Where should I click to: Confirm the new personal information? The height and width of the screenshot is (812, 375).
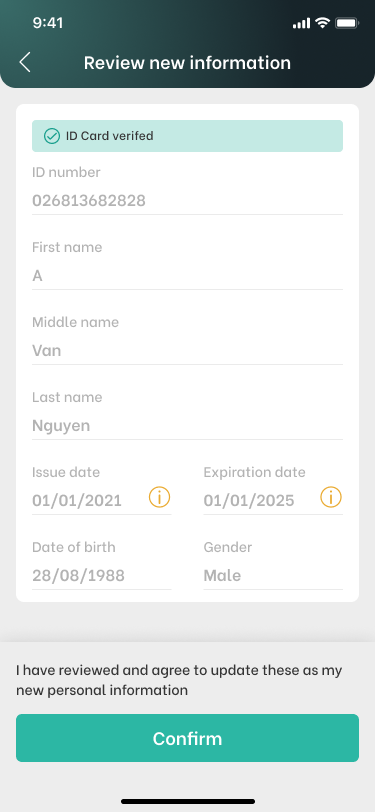[x=188, y=738]
